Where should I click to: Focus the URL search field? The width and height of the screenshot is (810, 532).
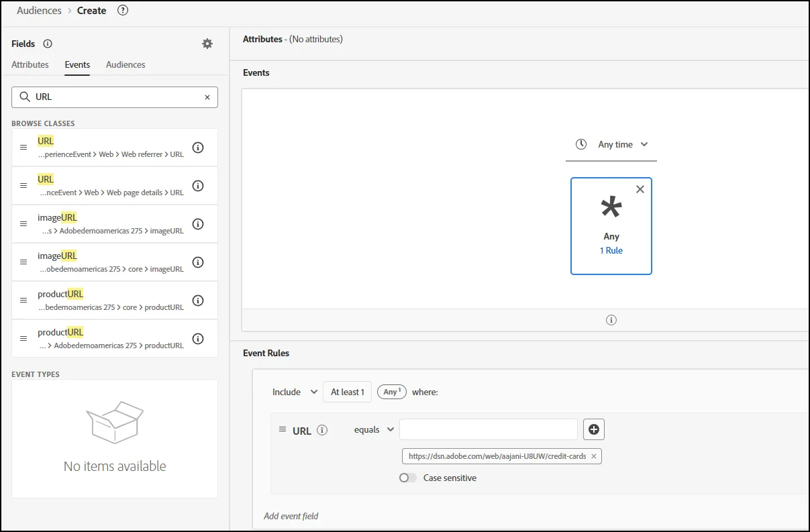pyautogui.click(x=115, y=97)
